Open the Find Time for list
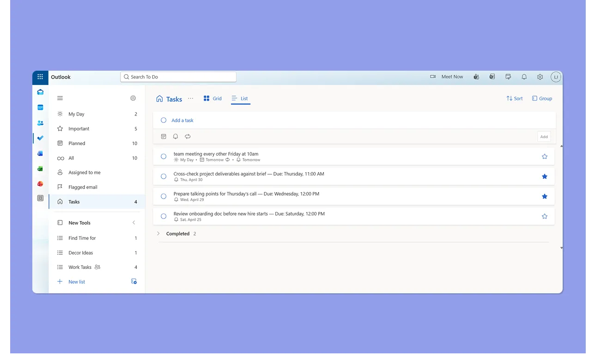 [x=97, y=238]
